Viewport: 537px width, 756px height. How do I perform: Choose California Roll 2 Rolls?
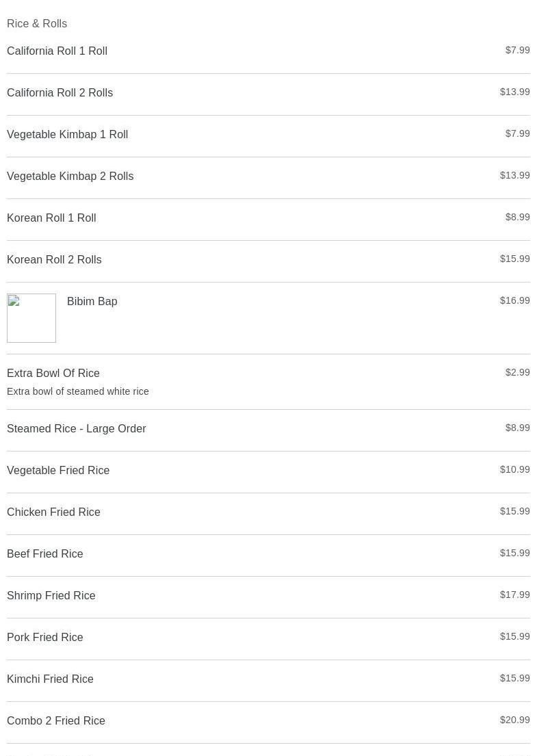tap(60, 93)
